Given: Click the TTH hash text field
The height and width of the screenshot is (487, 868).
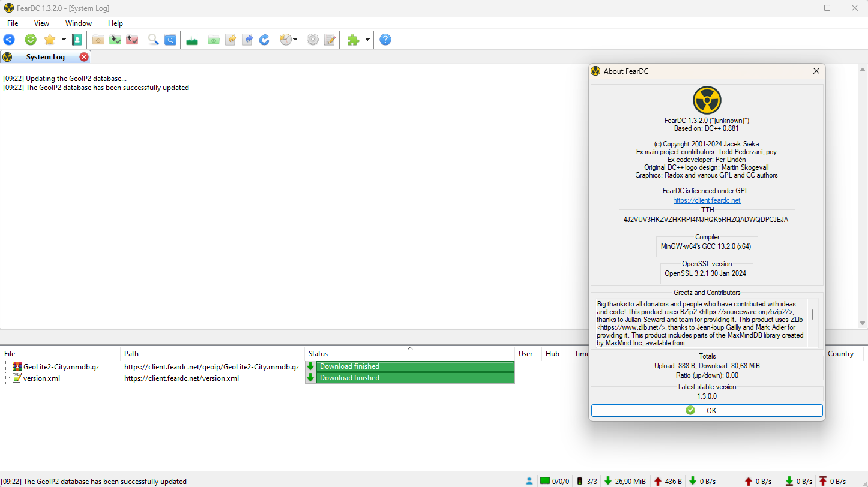Looking at the screenshot, I should [x=707, y=220].
